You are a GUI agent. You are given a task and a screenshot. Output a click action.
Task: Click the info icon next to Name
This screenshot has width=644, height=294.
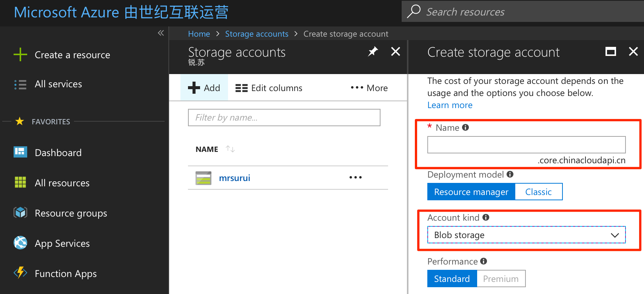pyautogui.click(x=465, y=127)
